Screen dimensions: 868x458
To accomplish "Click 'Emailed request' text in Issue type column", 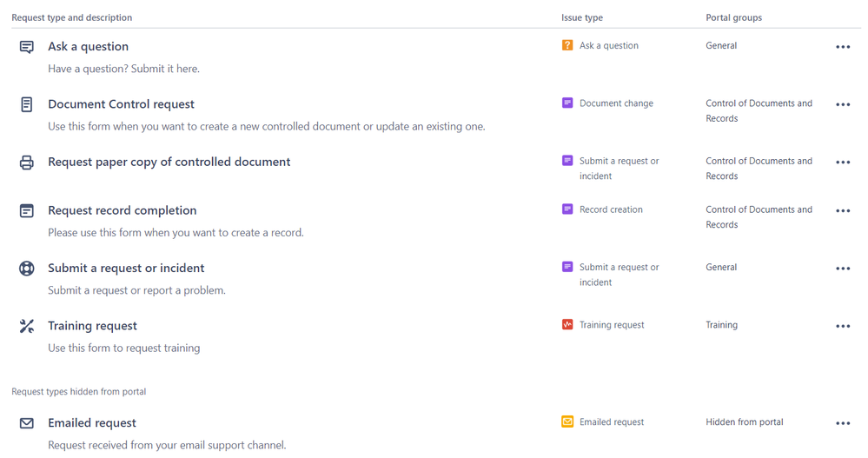I will click(612, 422).
